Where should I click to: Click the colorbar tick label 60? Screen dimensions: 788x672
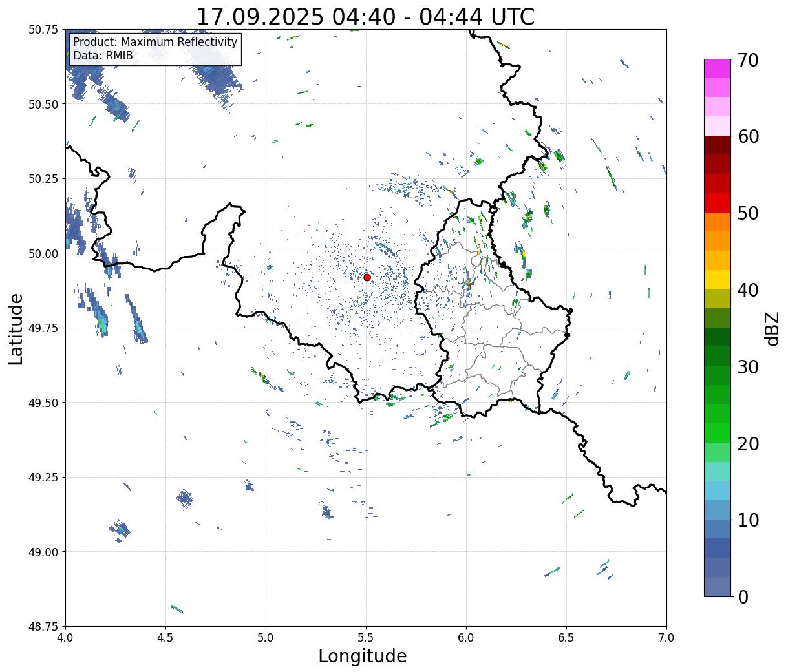(x=748, y=136)
